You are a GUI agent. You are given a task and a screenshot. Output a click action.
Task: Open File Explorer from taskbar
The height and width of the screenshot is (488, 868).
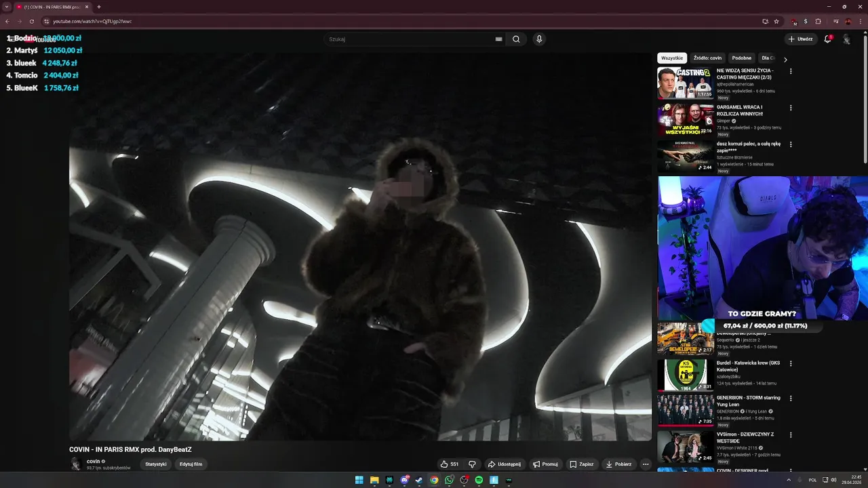pos(374,480)
